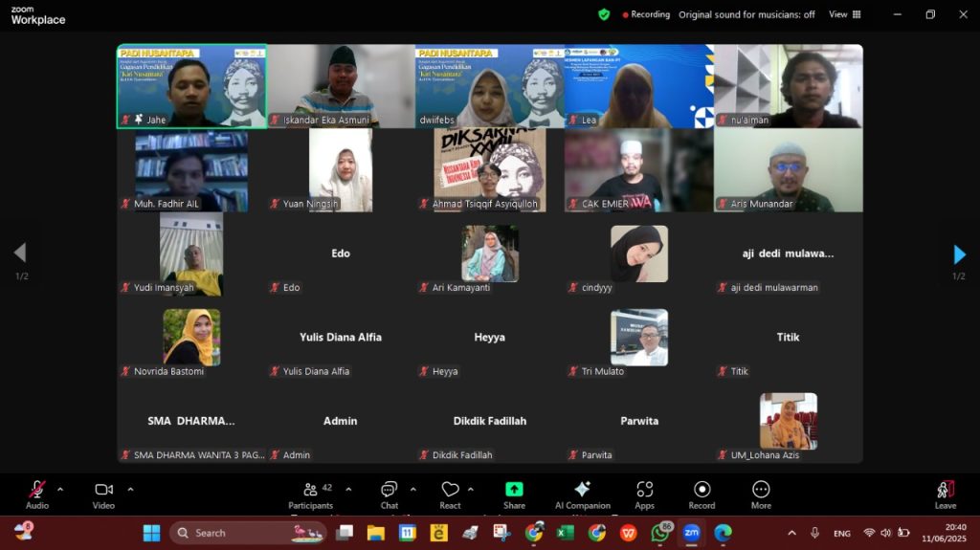The height and width of the screenshot is (550, 980).
Task: Click the Zoom taskbar icon
Action: coord(691,533)
